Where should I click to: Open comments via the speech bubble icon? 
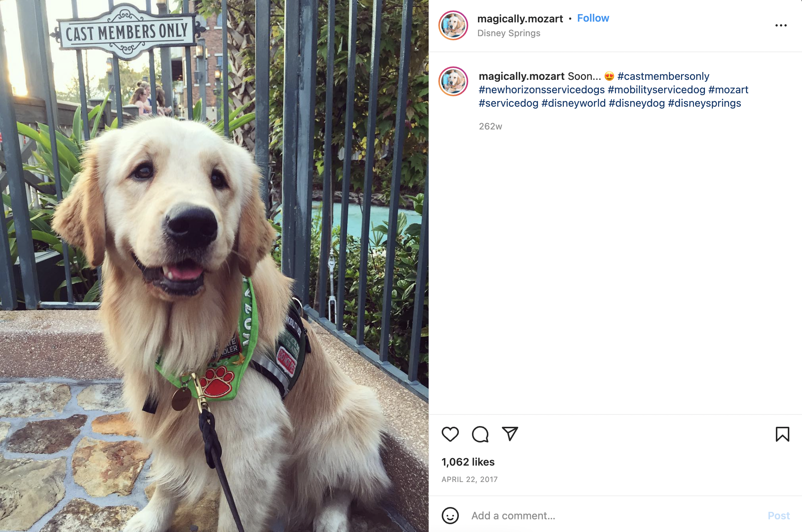[x=480, y=434]
